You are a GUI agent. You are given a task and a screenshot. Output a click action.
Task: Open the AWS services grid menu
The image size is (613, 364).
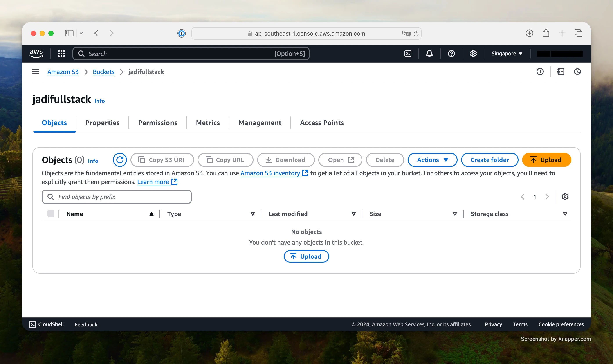61,54
